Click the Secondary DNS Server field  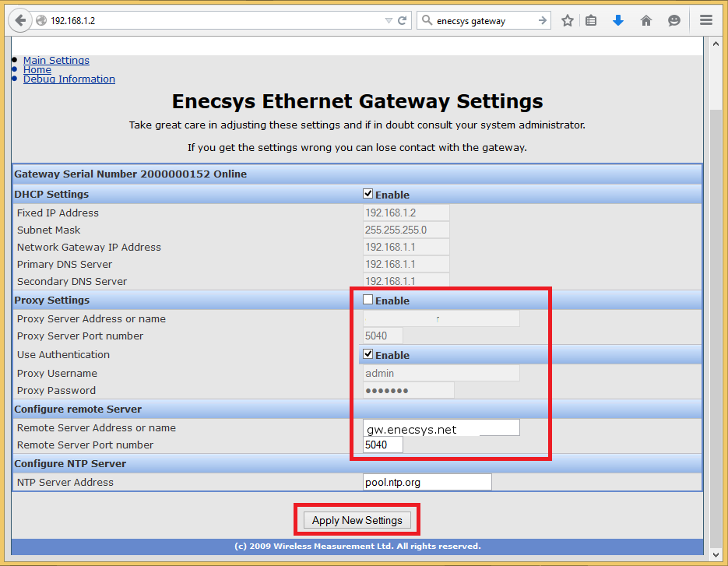(406, 281)
